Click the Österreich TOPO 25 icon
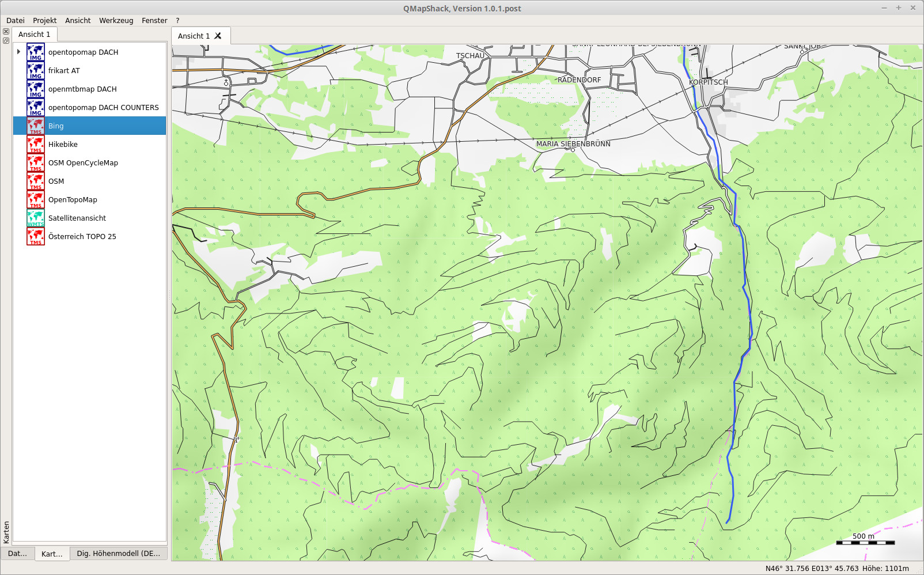This screenshot has width=924, height=575. 36,236
